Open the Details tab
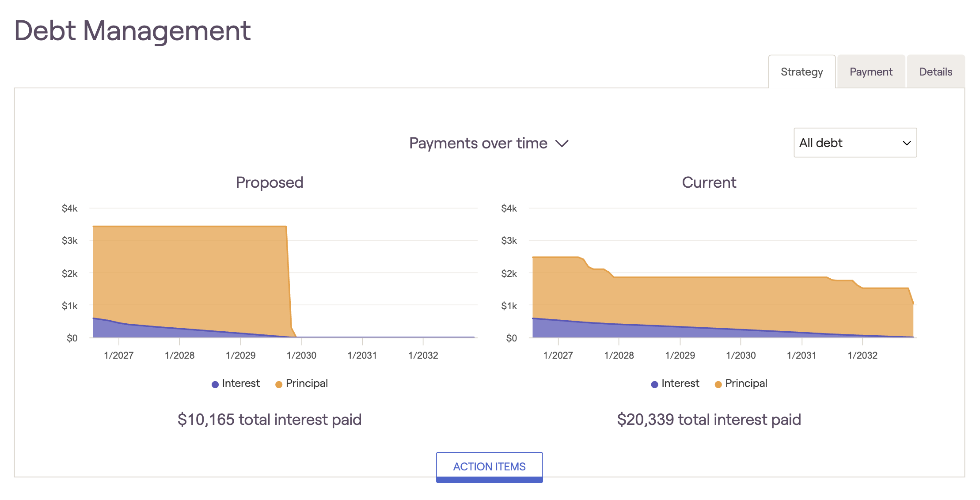The image size is (980, 500). click(935, 72)
